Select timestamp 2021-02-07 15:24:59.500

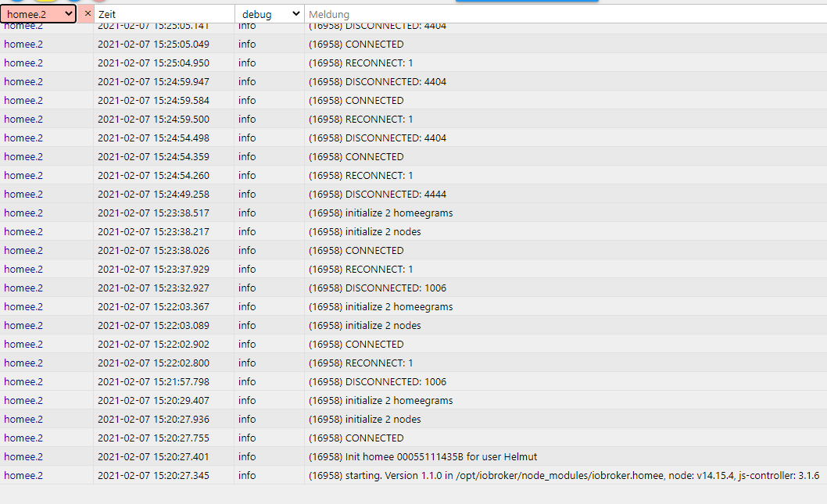click(153, 119)
